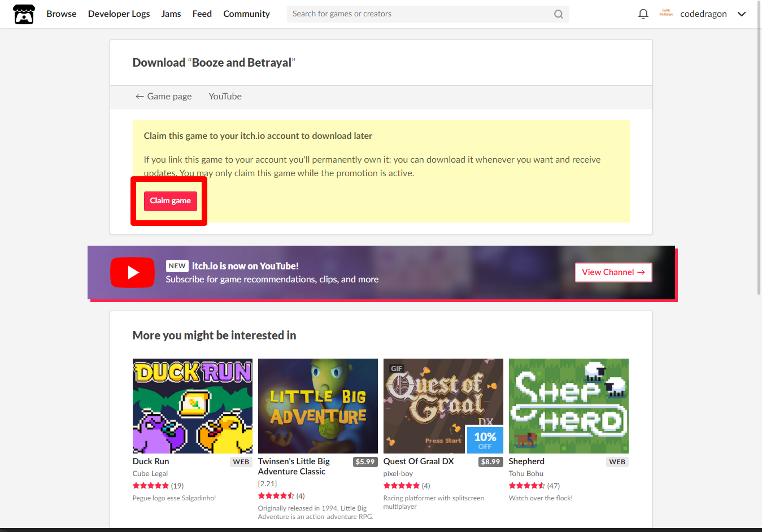Open Little Big Adventure thumbnail
The image size is (762, 532).
coord(318,406)
